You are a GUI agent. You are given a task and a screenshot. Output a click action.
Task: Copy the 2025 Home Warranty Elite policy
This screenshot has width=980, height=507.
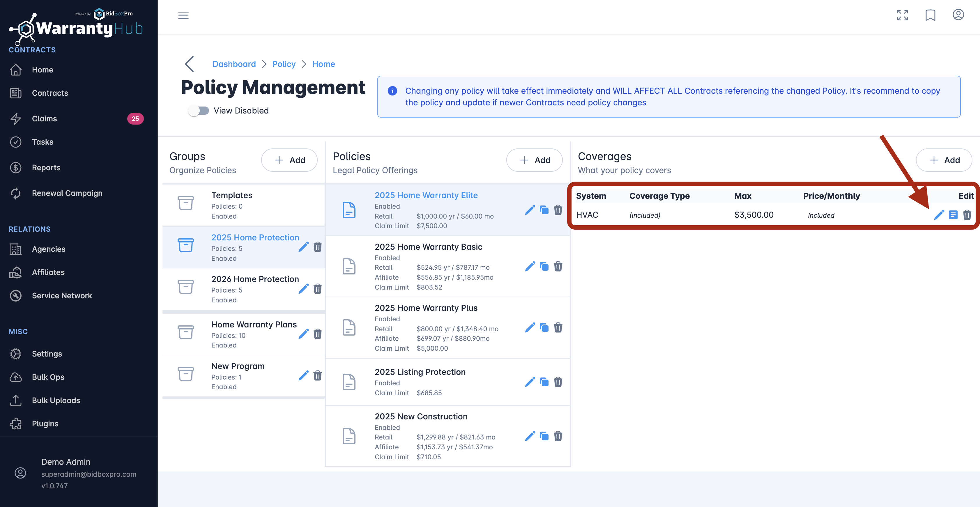(x=544, y=210)
